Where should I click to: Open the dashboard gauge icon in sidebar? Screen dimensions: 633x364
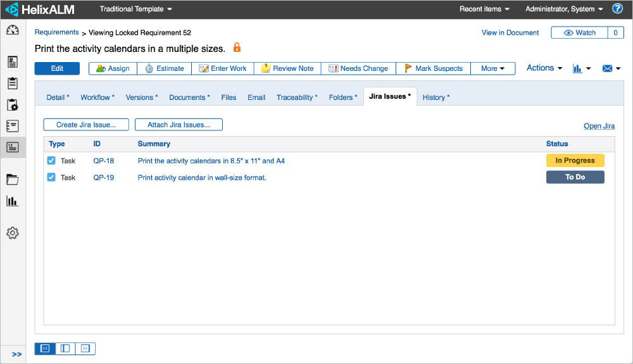13,30
